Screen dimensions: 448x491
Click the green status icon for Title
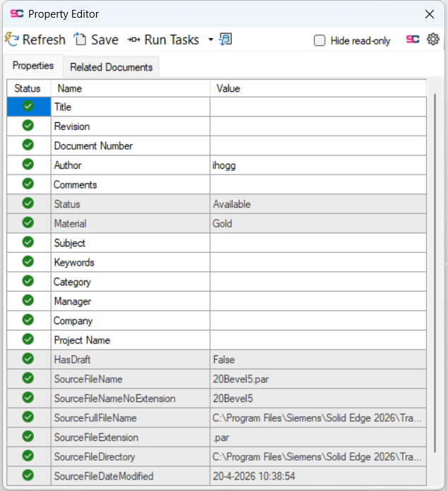28,106
